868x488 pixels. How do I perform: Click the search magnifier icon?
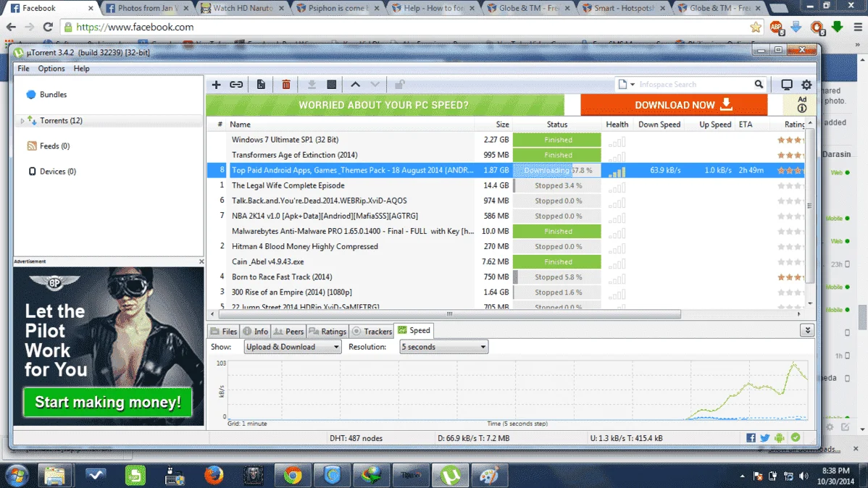[x=759, y=84]
